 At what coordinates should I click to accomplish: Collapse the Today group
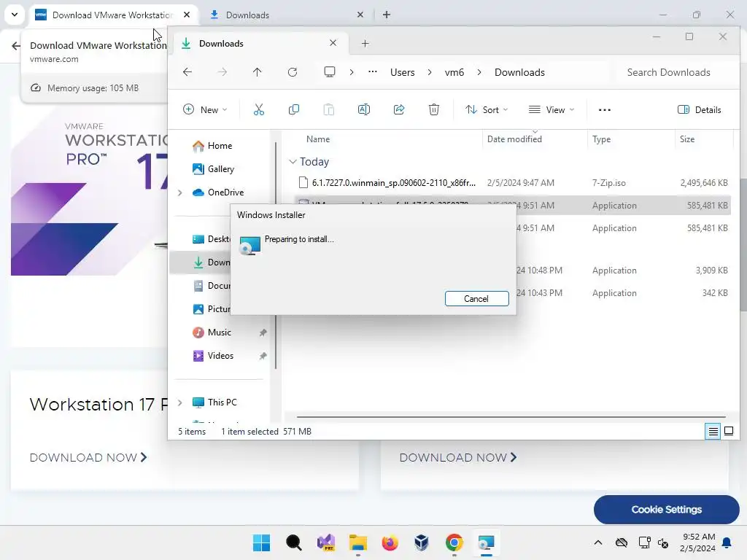click(x=293, y=162)
